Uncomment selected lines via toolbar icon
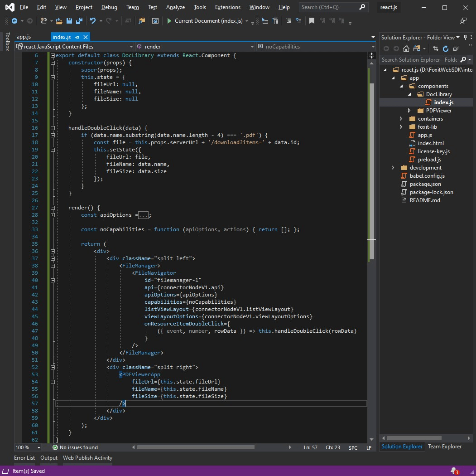476x476 pixels. 298,21
